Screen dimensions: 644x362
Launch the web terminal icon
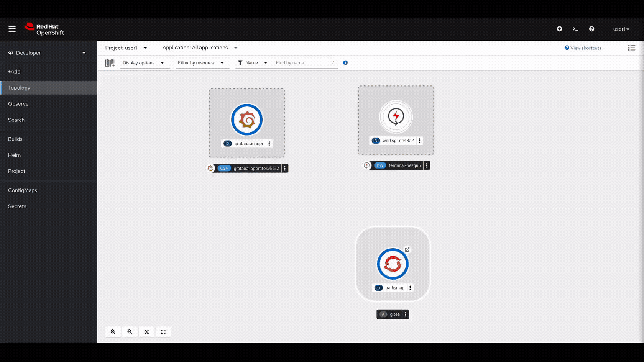click(575, 29)
